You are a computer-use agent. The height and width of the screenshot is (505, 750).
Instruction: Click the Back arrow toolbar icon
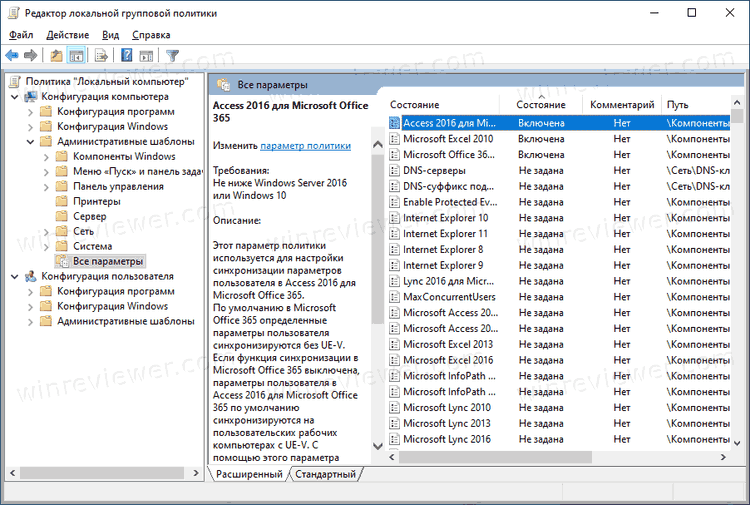point(12,55)
